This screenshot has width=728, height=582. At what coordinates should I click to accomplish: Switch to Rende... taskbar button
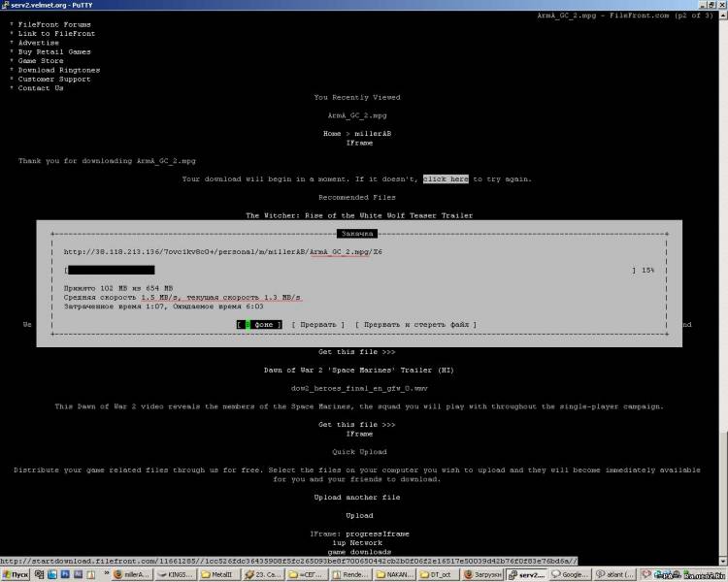pos(349,574)
